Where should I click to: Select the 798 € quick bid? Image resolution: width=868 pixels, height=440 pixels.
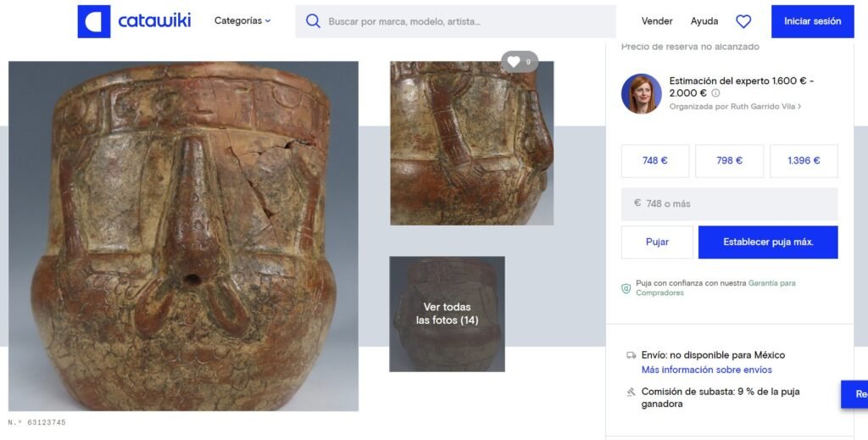point(729,160)
